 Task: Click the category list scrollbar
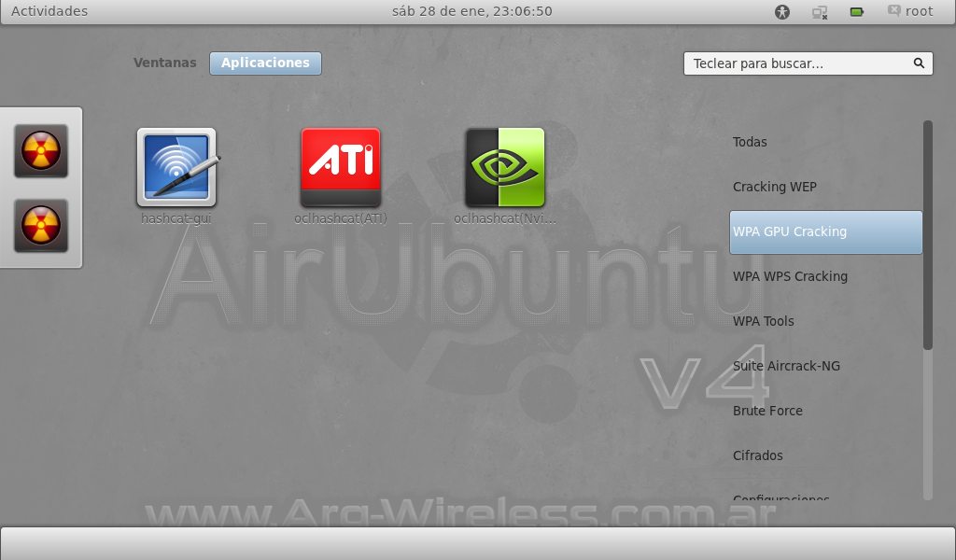pos(927,235)
